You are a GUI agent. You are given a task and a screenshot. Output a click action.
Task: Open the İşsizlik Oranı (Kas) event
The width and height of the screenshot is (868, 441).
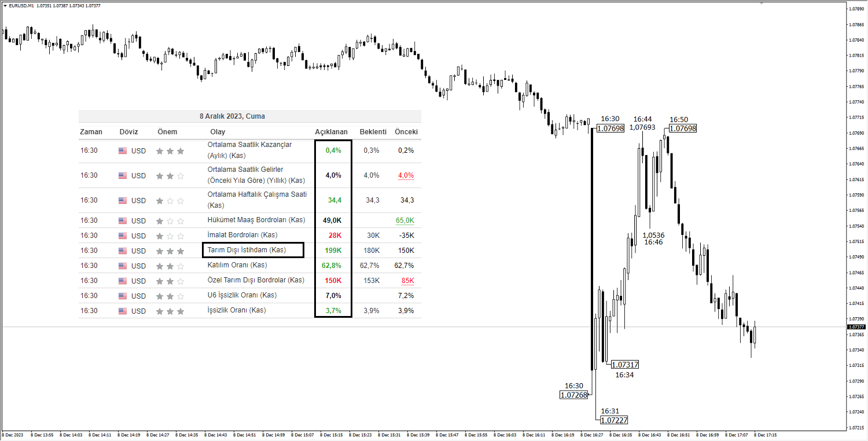pyautogui.click(x=237, y=310)
